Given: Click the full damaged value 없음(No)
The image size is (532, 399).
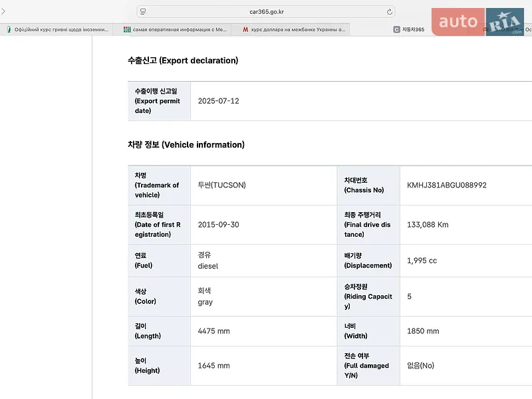Looking at the screenshot, I should (421, 366).
